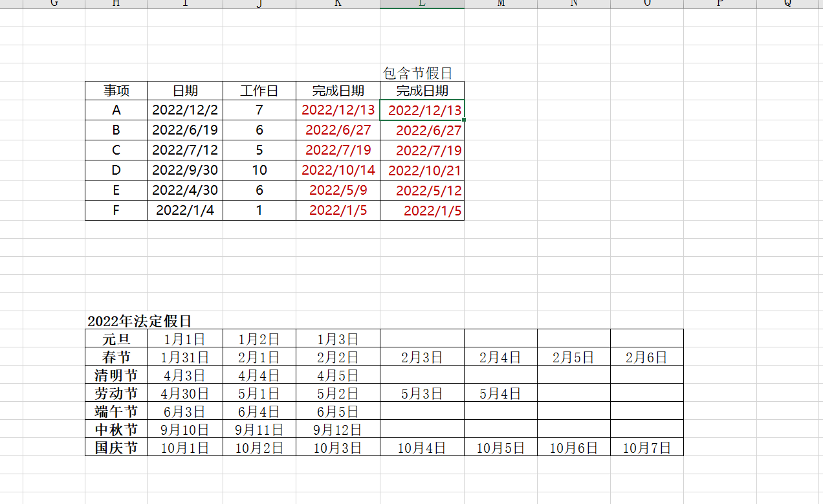Click the start date 2022/4/30
823x504 pixels.
click(185, 190)
